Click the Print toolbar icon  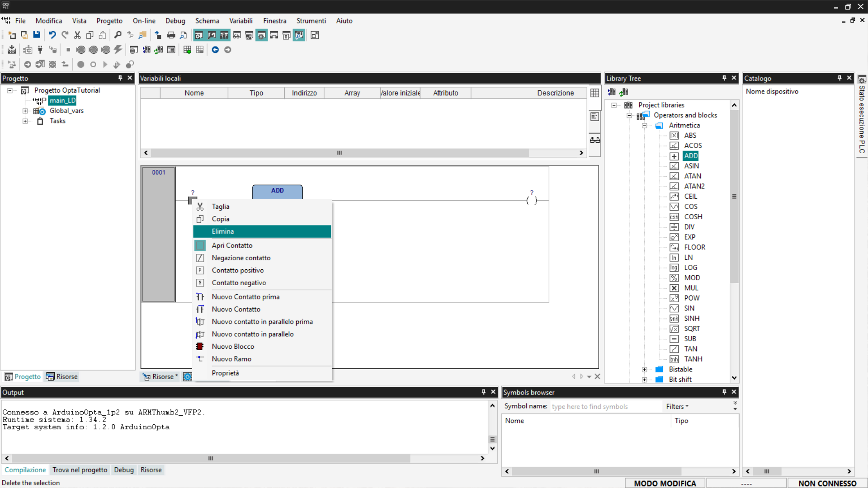coord(171,35)
